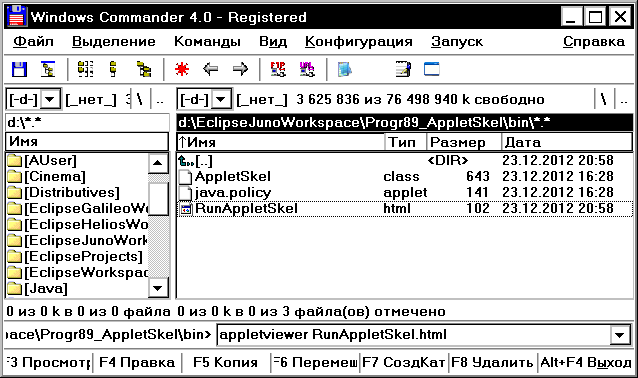Expand the command line history dropdown

coord(619,335)
